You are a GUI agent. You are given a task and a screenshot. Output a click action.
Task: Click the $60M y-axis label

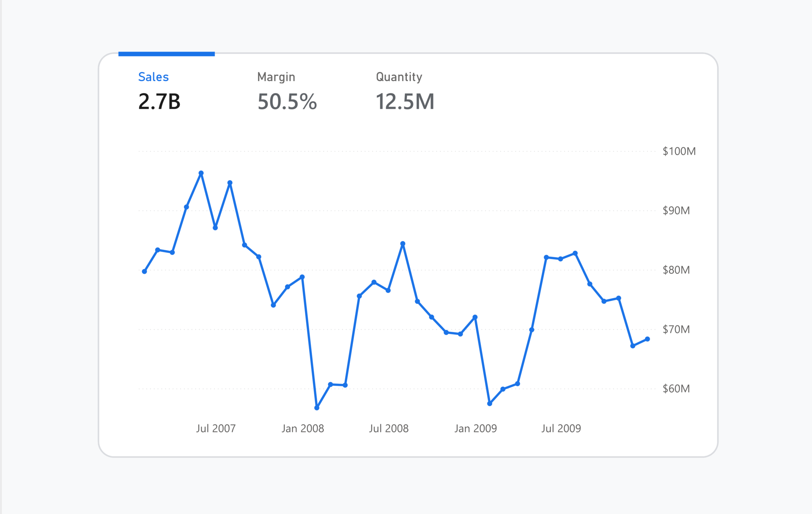[676, 388]
